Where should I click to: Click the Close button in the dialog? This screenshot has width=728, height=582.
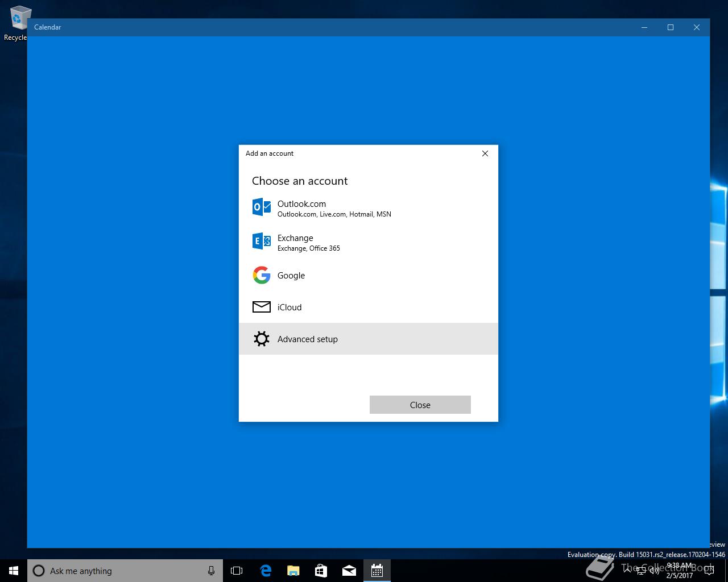pos(420,405)
